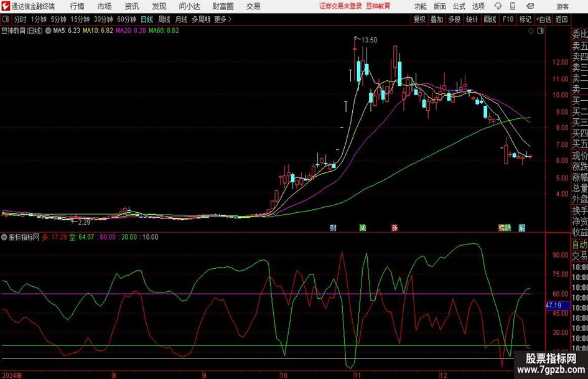This screenshot has height=379, width=588.
Task: Switch to 5分钟 period
Action: point(58,19)
